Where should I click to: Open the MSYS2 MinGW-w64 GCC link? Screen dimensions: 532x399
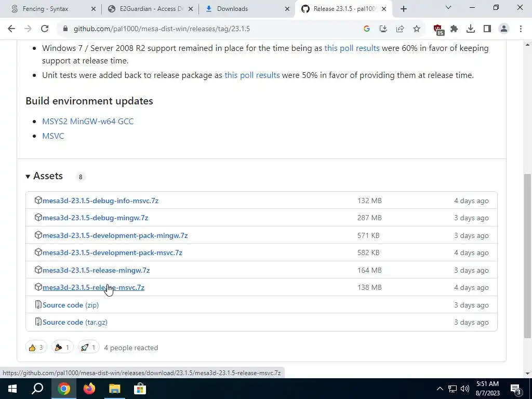click(88, 122)
